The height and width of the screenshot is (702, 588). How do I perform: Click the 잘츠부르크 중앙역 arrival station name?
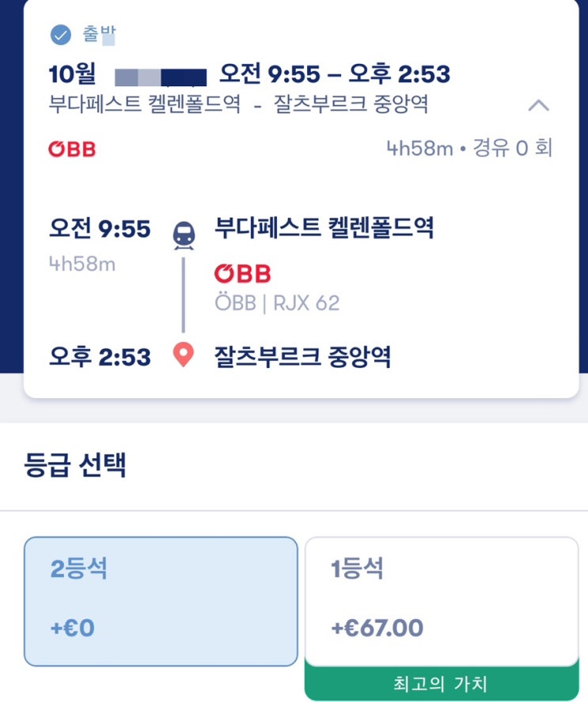coord(302,357)
